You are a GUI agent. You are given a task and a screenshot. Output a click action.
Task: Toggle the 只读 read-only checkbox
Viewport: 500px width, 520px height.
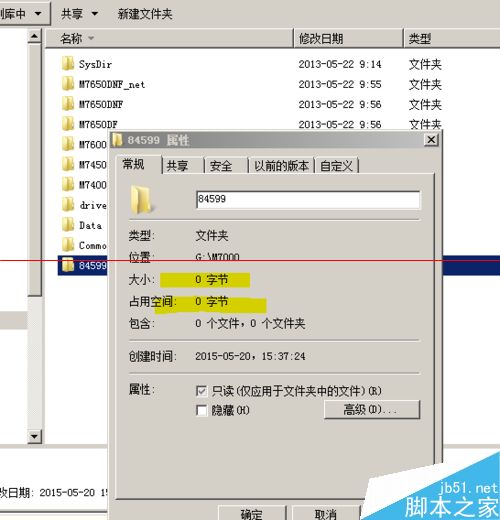coord(201,391)
